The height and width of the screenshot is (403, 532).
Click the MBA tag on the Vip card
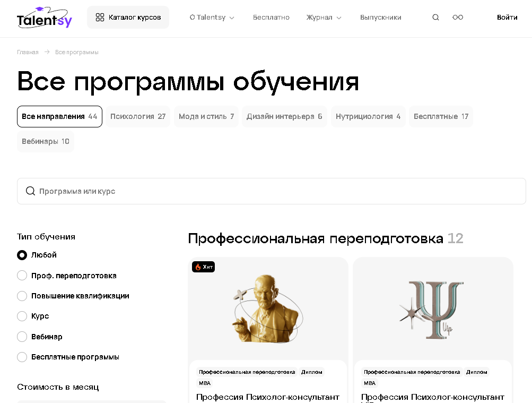[370, 383]
